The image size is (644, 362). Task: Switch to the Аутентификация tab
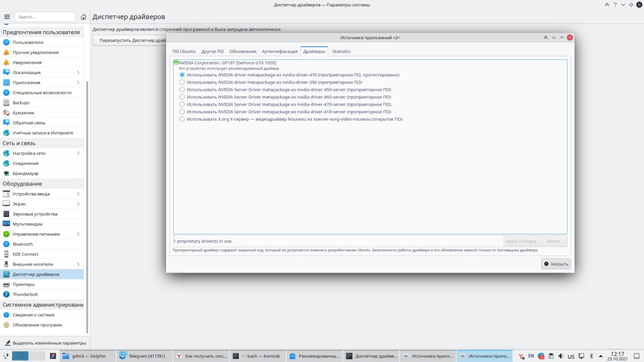click(x=280, y=51)
